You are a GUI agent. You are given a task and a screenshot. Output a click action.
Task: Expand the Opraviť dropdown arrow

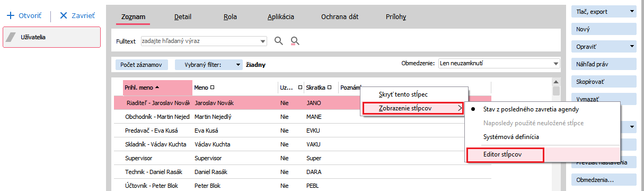coord(632,46)
